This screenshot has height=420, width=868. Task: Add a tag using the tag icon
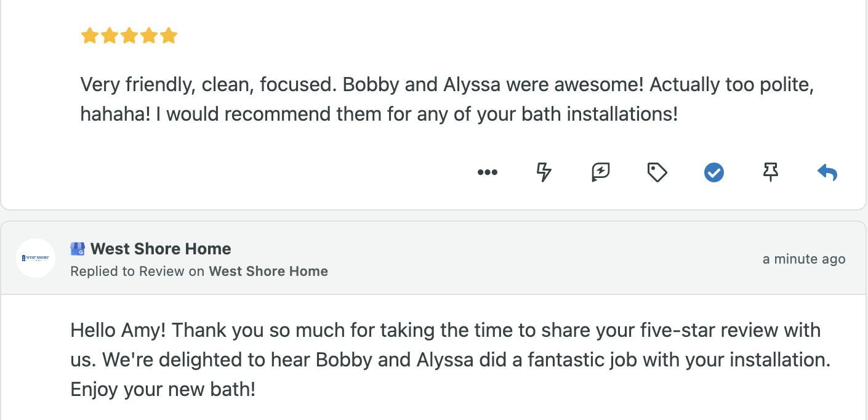(657, 172)
